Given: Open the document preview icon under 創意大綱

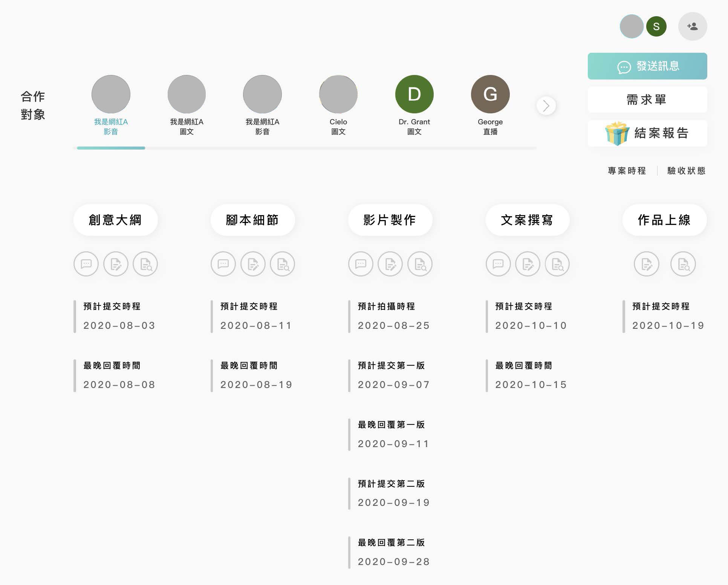Looking at the screenshot, I should pos(145,264).
